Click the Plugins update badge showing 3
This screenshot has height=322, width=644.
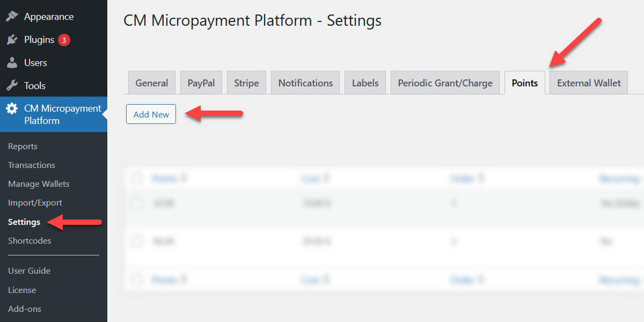[x=64, y=40]
